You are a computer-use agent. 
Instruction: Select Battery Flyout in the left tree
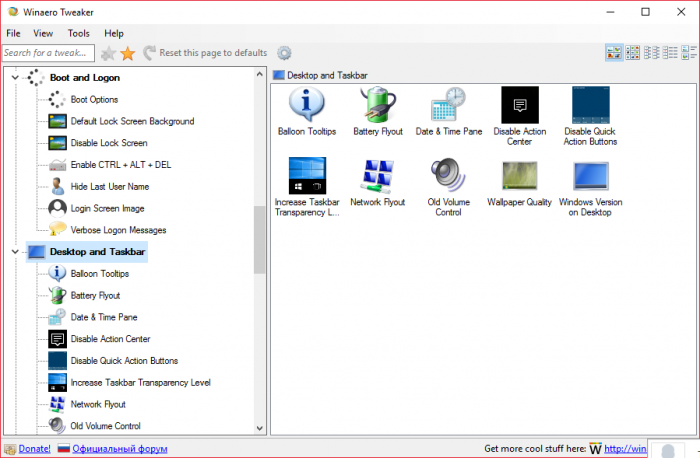pos(95,296)
